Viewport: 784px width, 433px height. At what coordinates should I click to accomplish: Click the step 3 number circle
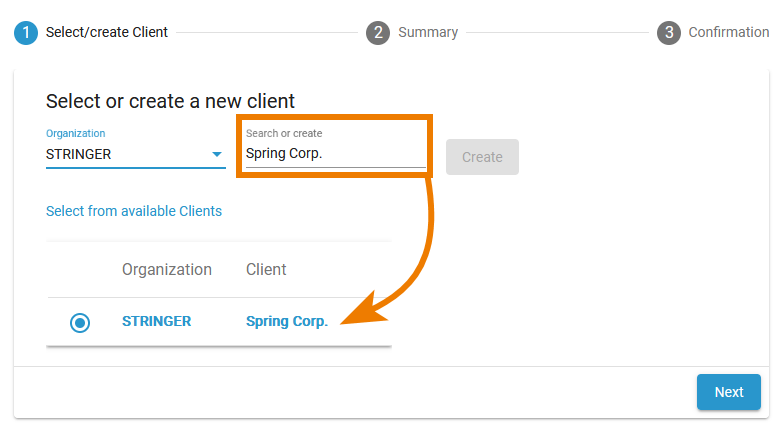tap(668, 32)
